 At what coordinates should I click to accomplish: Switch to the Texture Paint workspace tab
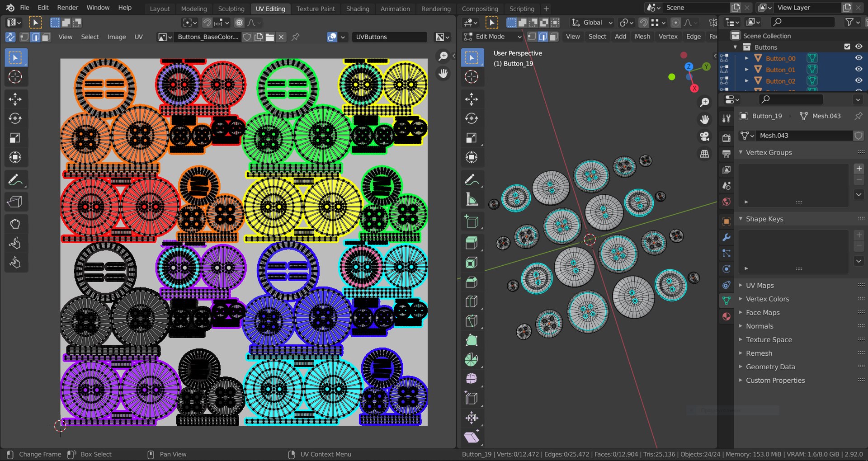(x=316, y=9)
